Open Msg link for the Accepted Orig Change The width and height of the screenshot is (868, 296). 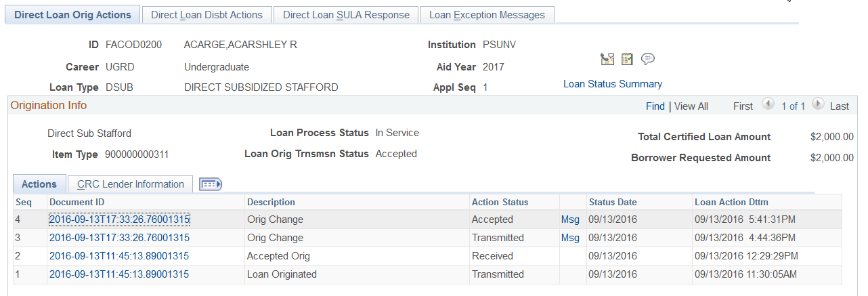570,219
